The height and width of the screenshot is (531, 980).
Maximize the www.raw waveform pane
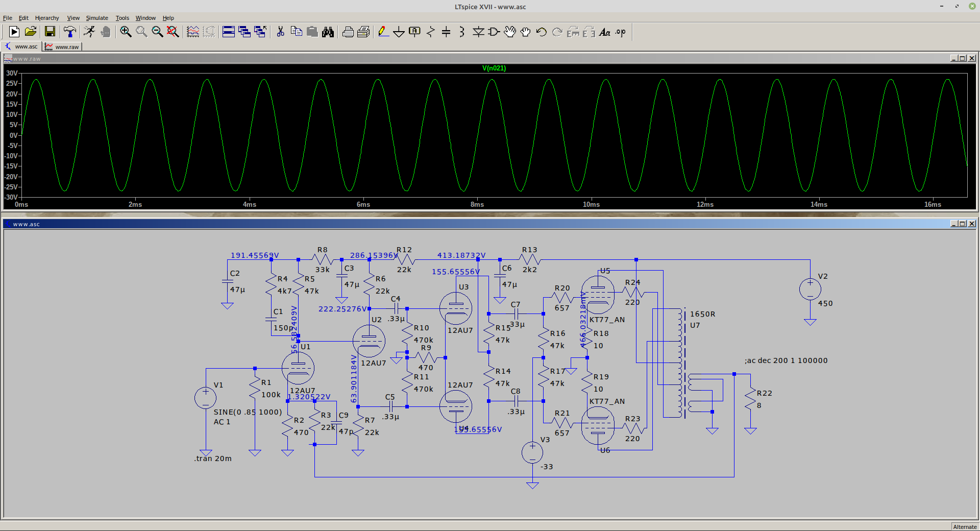pyautogui.click(x=962, y=58)
